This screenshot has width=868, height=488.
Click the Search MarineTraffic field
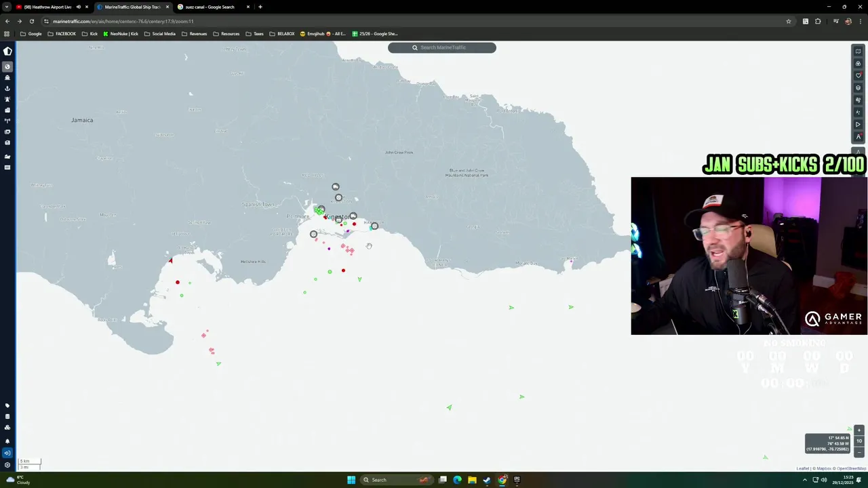pos(442,47)
